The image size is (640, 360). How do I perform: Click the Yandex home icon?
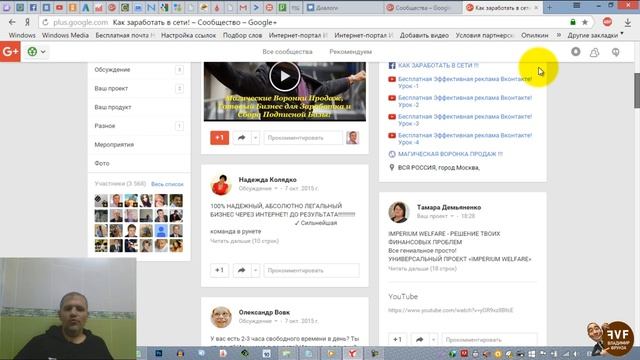pos(27,22)
